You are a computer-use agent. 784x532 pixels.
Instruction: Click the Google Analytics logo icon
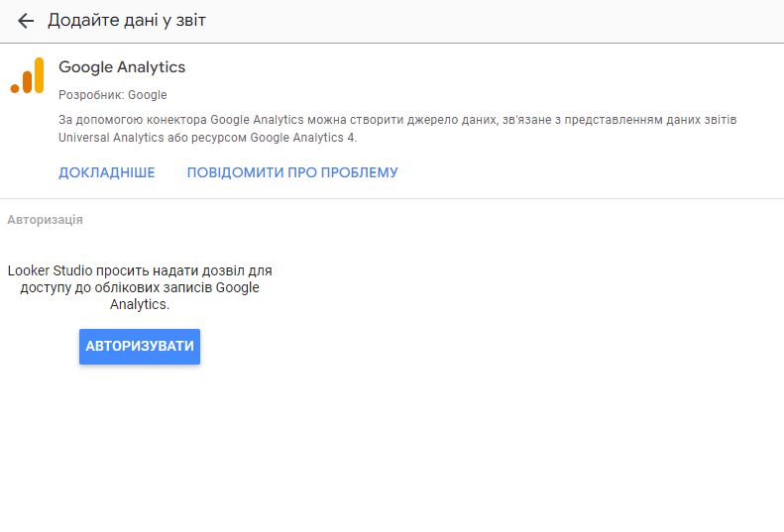click(x=28, y=76)
